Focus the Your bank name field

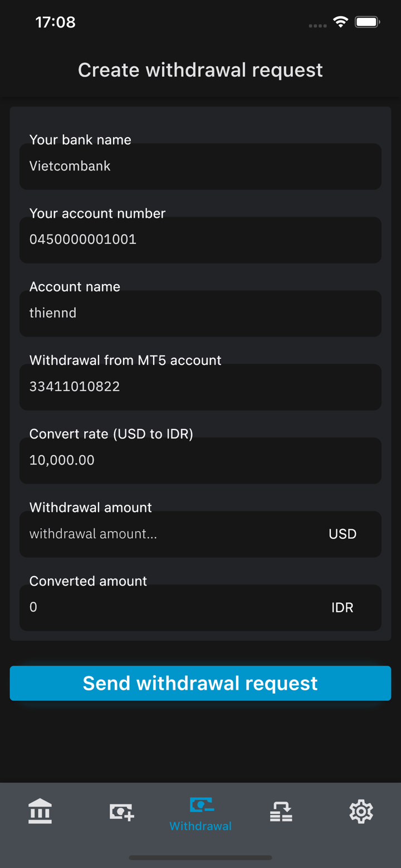[x=200, y=167]
